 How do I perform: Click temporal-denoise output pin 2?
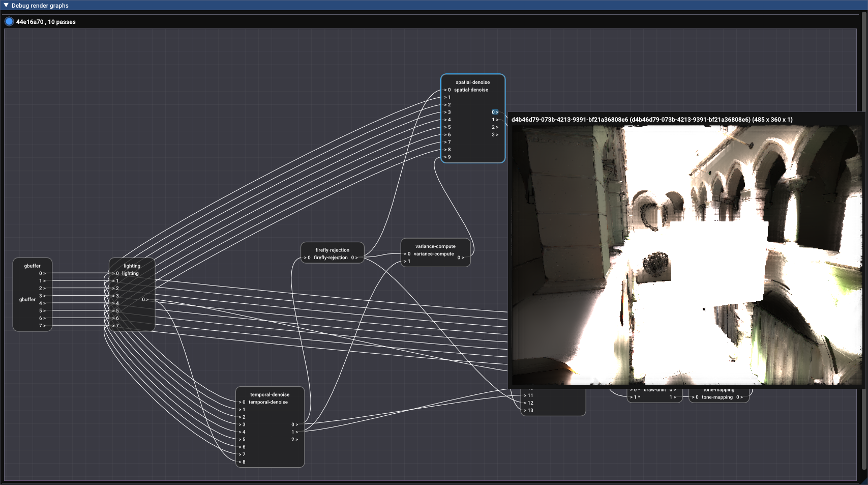pos(294,439)
